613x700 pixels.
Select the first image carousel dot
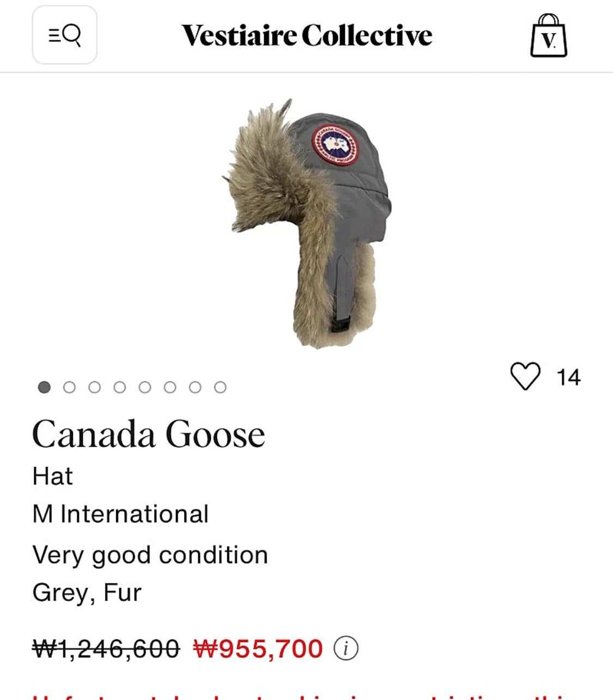point(44,387)
